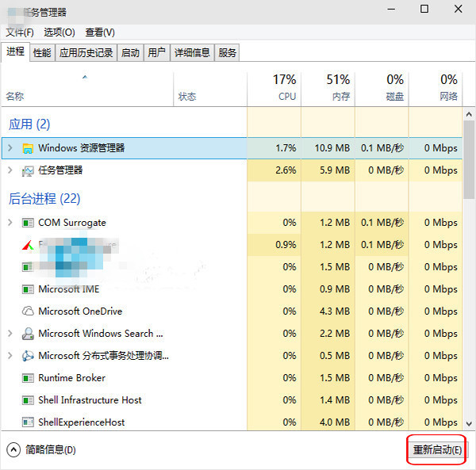Click the Microsoft 分布式事务处理协调 icon
Screen dimensions: 476x470
click(x=28, y=356)
